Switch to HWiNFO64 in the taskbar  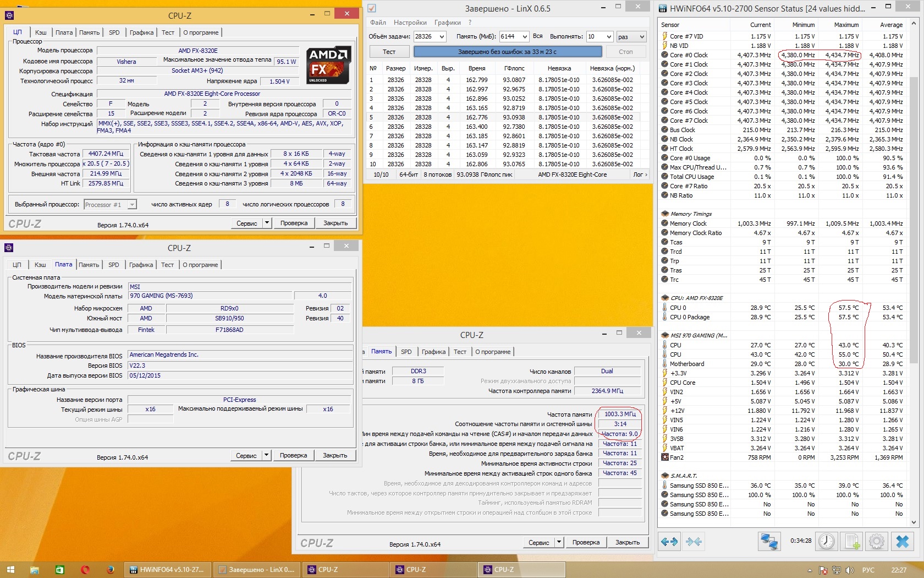tap(168, 570)
